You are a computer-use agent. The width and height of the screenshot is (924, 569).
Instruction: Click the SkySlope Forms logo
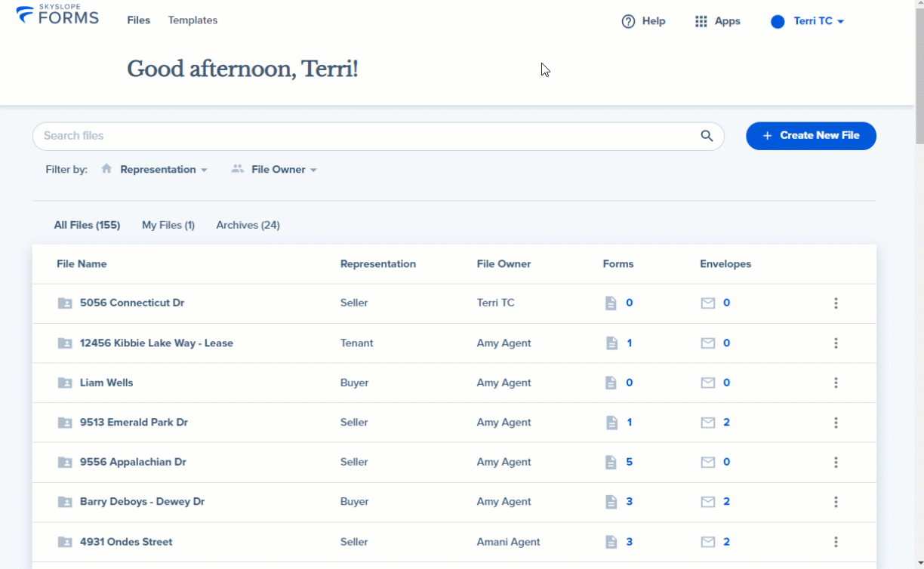pyautogui.click(x=57, y=15)
